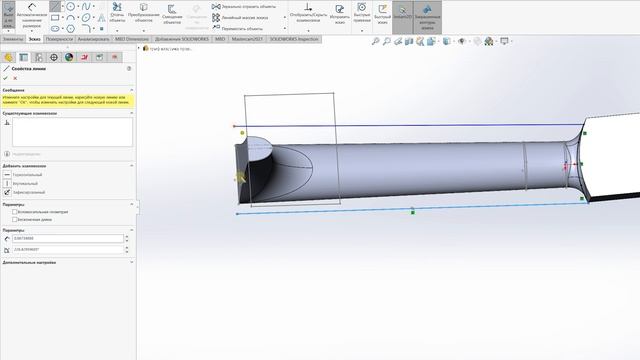The image size is (640, 360).
Task: Click Display/Delete Relations tool
Action: pos(308,12)
